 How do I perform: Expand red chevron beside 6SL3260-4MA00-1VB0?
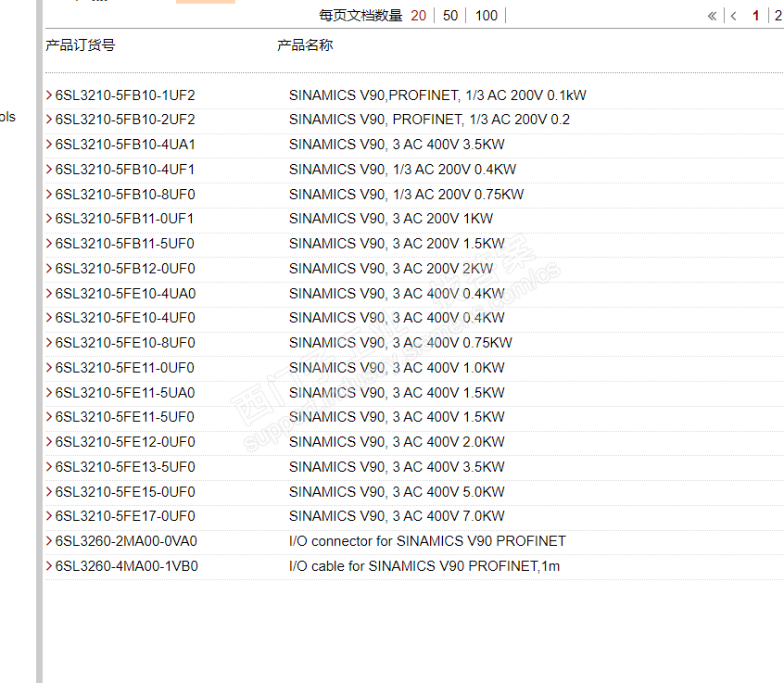tap(49, 565)
